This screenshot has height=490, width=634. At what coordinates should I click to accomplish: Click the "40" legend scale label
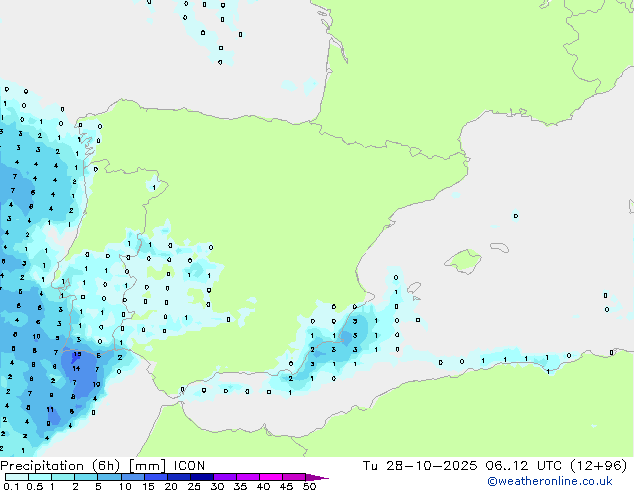coord(263,486)
